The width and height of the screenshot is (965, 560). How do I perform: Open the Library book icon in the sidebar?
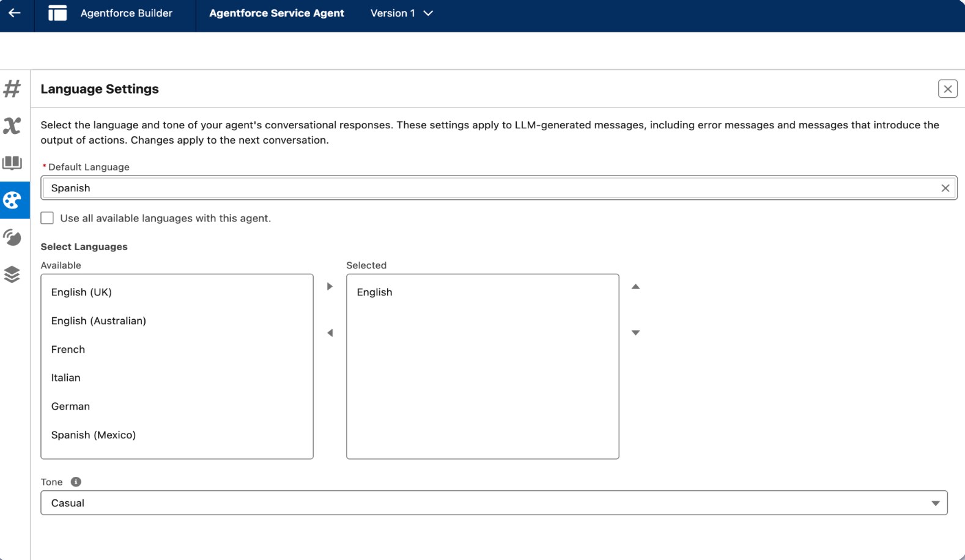12,163
